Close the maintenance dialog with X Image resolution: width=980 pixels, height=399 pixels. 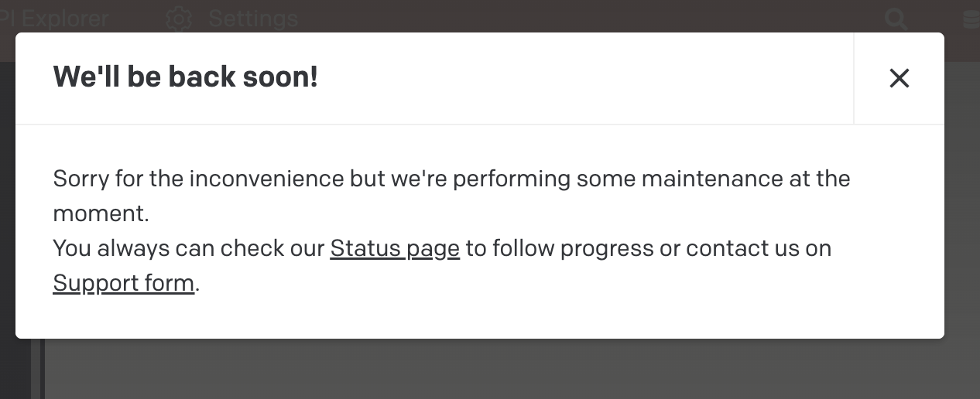point(899,78)
